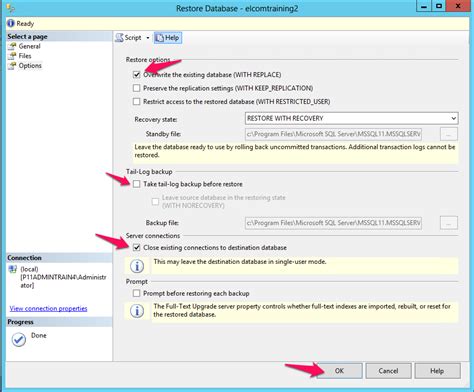Open the General page
The height and width of the screenshot is (392, 474).
click(x=29, y=46)
